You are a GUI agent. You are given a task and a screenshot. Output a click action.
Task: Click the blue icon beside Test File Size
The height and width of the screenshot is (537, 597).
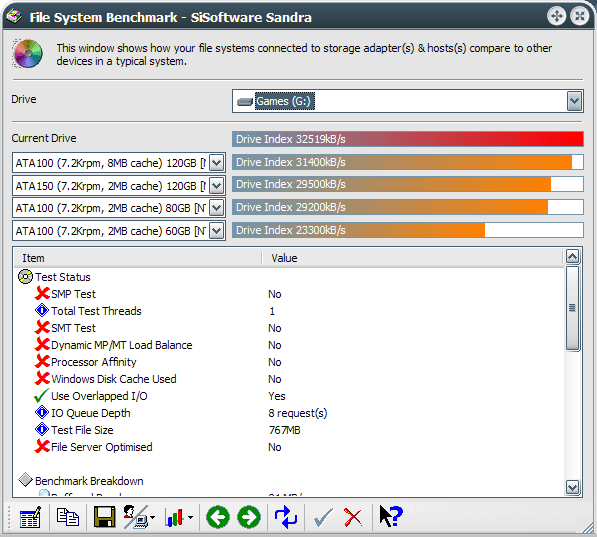[x=42, y=429]
